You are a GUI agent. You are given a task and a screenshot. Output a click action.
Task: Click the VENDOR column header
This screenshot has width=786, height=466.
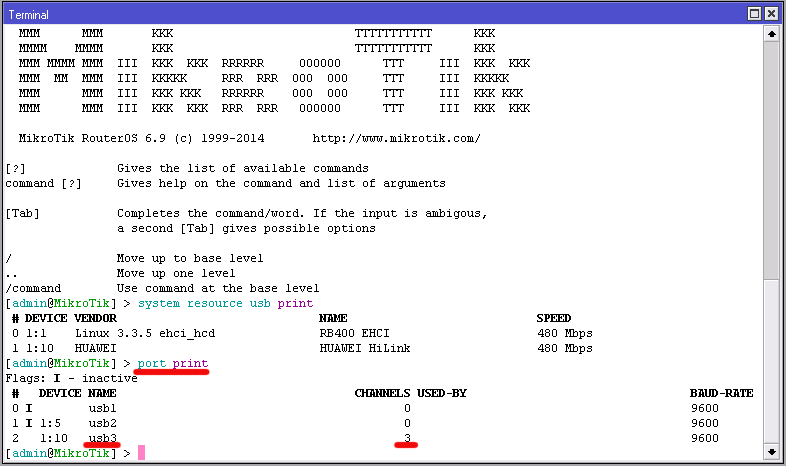[95, 318]
